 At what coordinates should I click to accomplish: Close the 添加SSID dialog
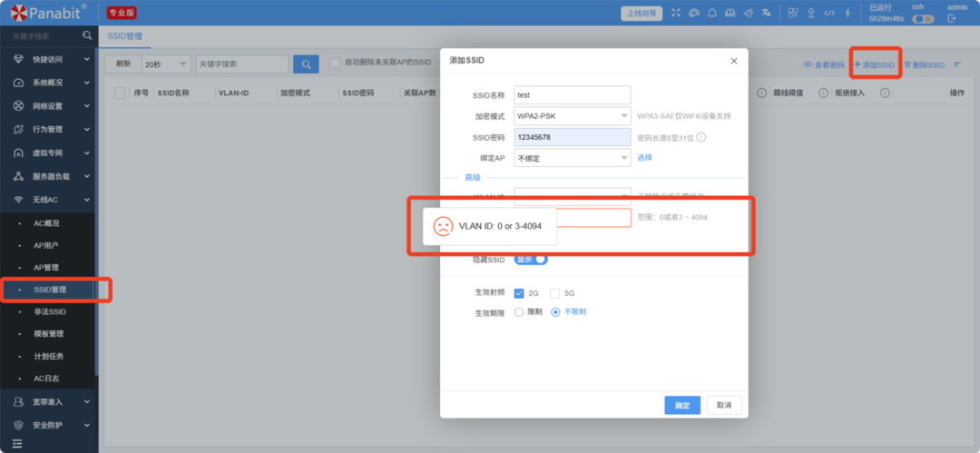[734, 61]
